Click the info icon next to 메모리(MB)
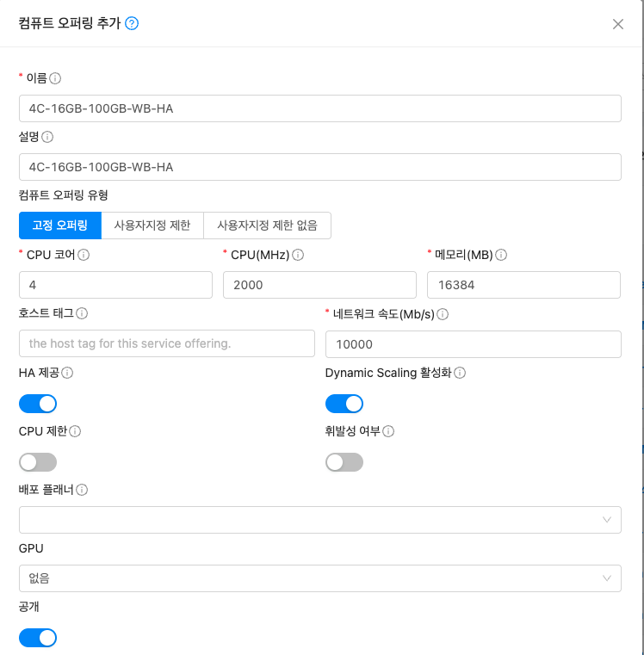The width and height of the screenshot is (644, 655). (501, 255)
